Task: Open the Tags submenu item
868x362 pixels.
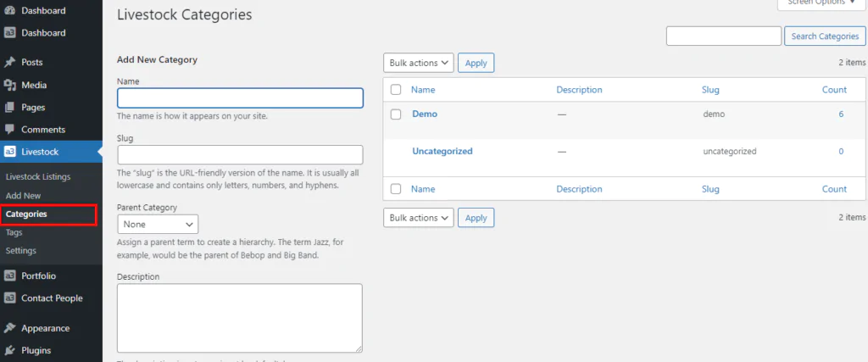Action: [x=14, y=232]
